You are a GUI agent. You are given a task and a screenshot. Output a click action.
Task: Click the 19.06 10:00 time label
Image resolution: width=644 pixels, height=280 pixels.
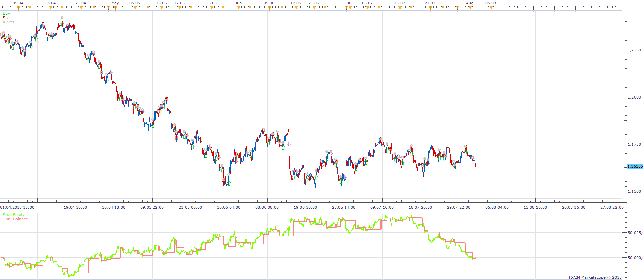[x=305, y=207]
